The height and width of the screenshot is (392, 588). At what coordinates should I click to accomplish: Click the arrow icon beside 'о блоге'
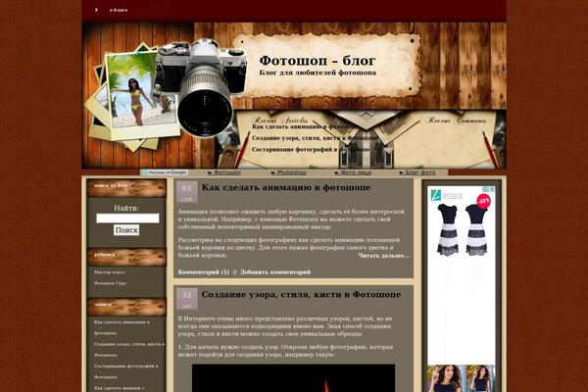pos(96,10)
